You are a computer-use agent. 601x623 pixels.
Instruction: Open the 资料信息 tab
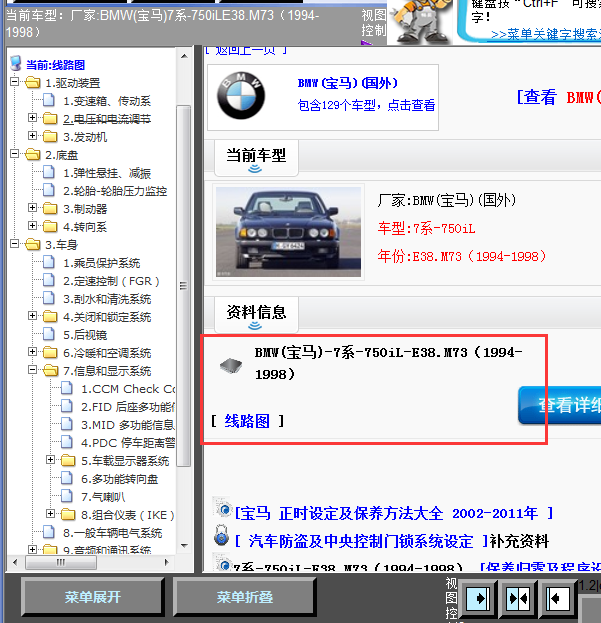256,314
